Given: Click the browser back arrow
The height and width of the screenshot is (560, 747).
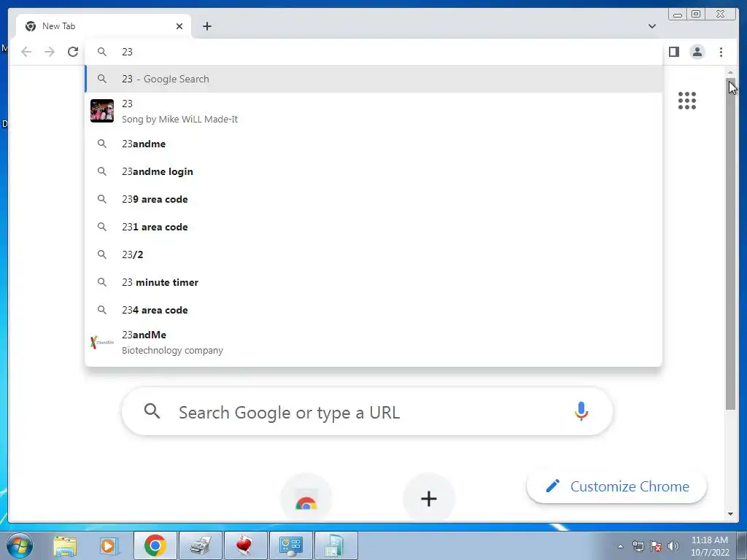Looking at the screenshot, I should pyautogui.click(x=26, y=52).
